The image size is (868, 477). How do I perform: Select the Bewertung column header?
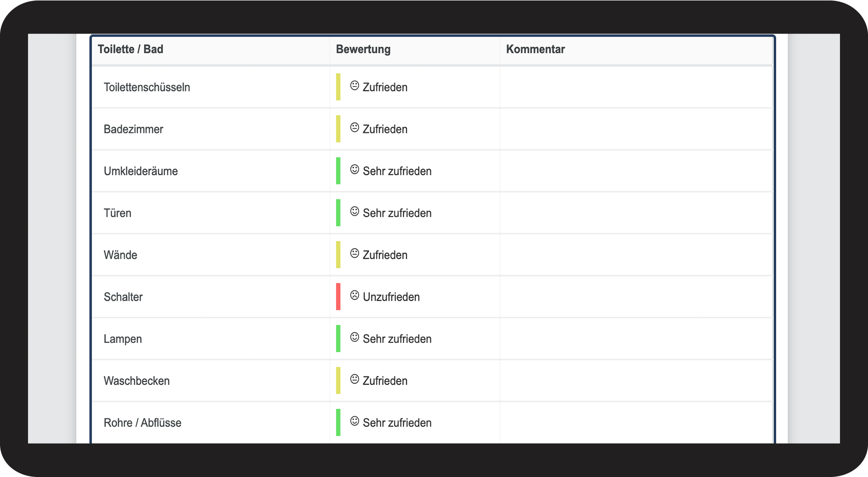pyautogui.click(x=363, y=49)
